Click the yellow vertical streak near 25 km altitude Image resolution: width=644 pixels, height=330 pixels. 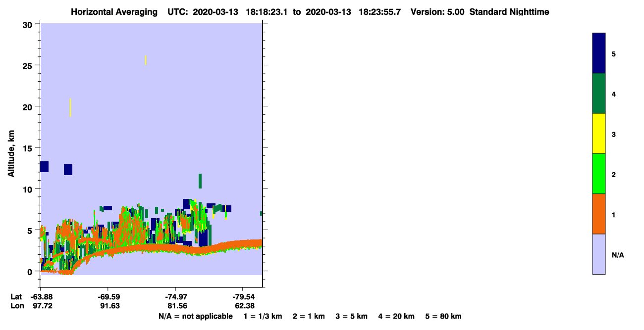point(146,60)
